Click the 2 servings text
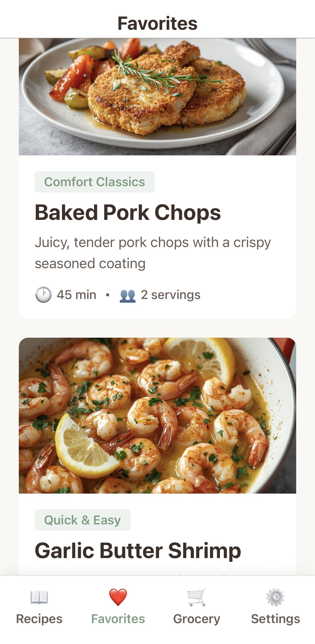This screenshot has height=644, width=315. tap(171, 295)
